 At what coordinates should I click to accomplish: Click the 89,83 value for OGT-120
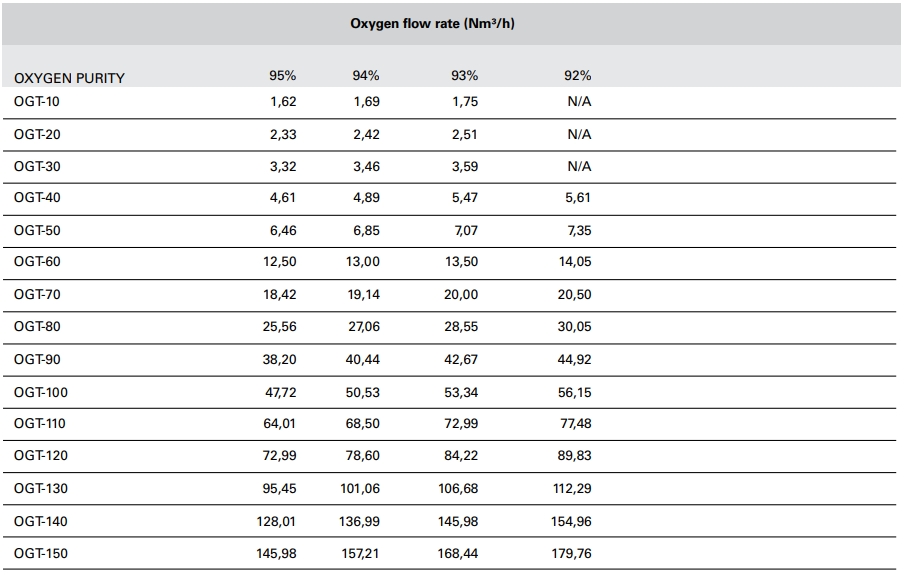(575, 456)
